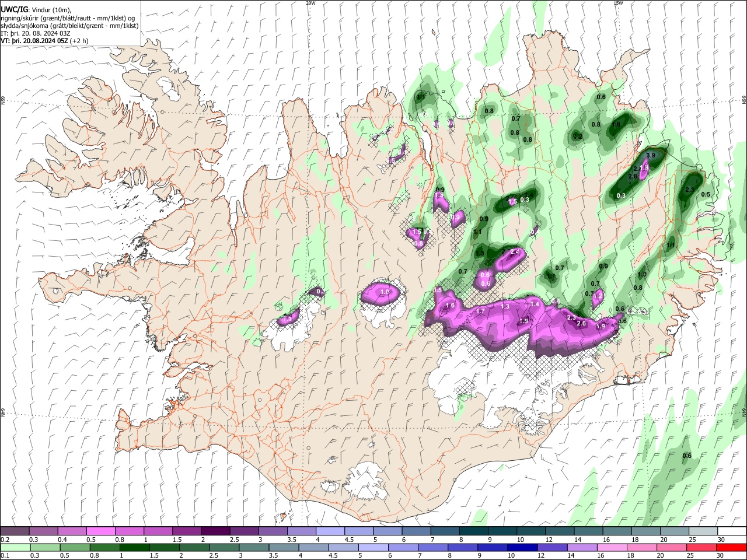Click the 1.2 value on the small purple patch
Screen dimensions: 747x560
pos(598,296)
